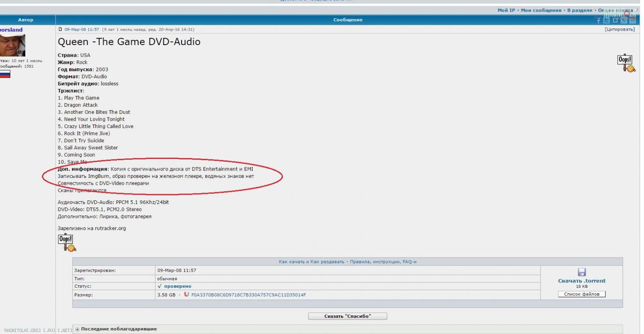Click the Facebook share icon
Viewport: 644px width, 334px height.
pos(598,21)
